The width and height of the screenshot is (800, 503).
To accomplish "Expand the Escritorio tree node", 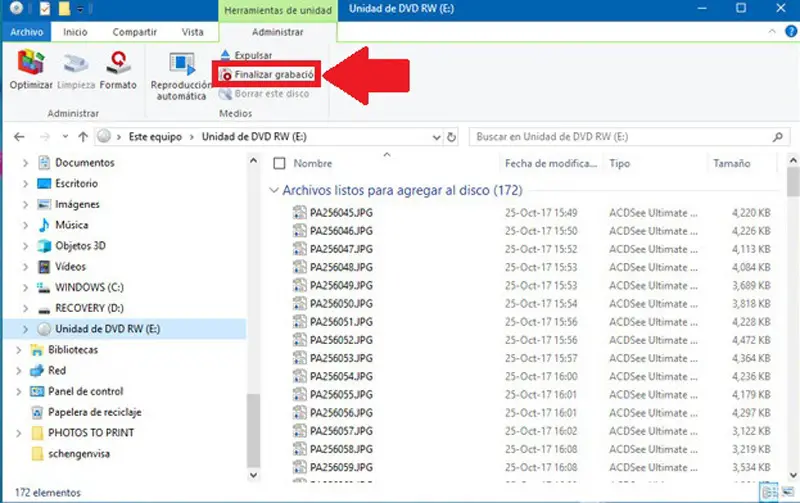I will click(x=25, y=184).
